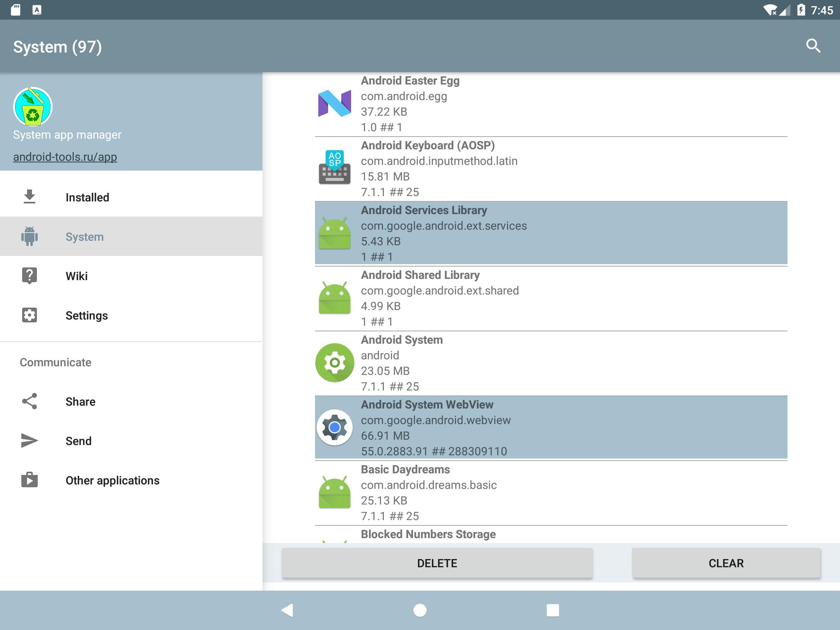Tap the Android Services Library robot icon

point(335,233)
